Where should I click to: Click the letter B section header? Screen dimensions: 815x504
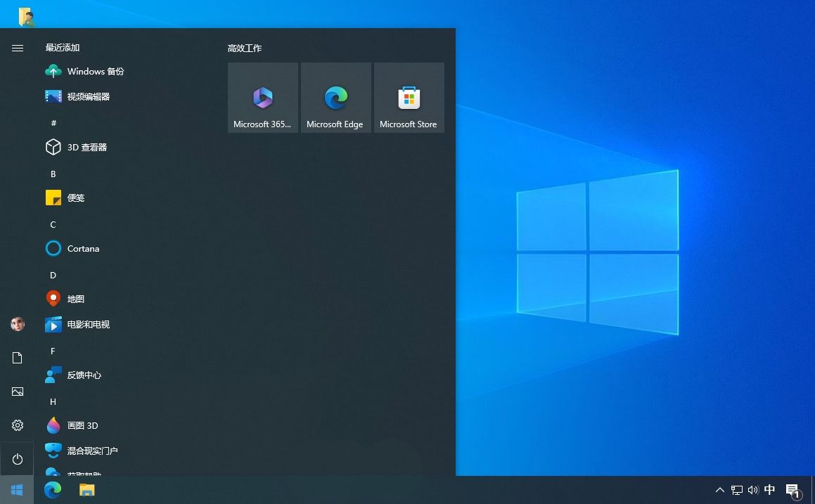pos(53,174)
